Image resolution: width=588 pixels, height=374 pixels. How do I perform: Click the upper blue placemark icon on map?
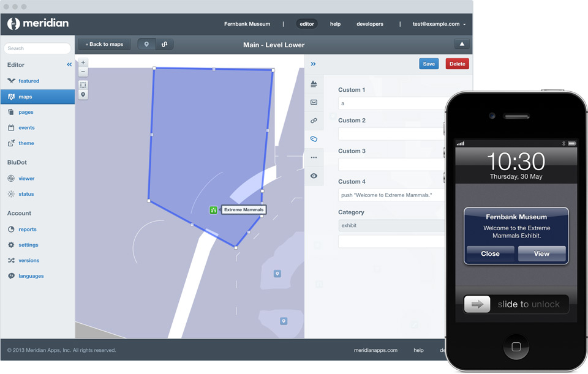coord(277,274)
